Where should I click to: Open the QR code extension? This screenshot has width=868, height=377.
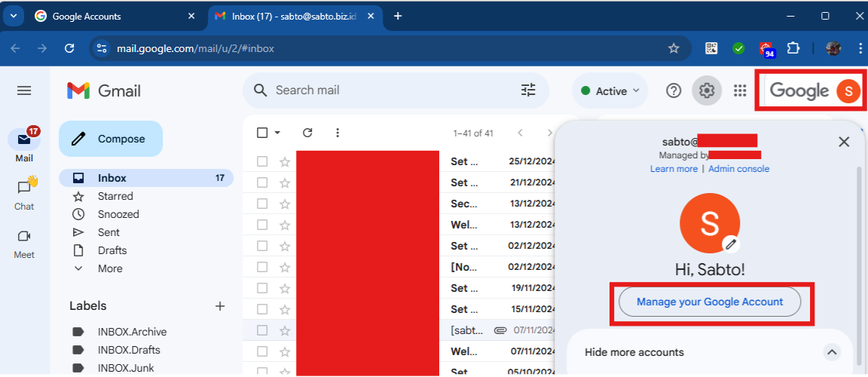[711, 48]
